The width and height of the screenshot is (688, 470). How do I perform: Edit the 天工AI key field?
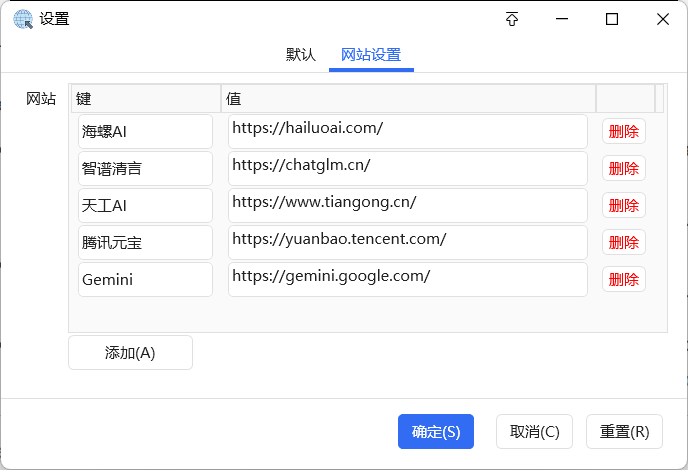[145, 205]
